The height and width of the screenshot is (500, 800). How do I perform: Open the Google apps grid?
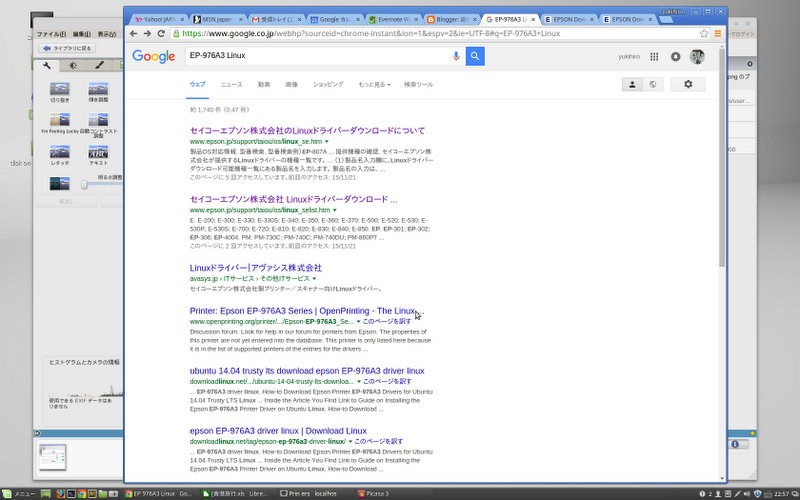coord(654,57)
